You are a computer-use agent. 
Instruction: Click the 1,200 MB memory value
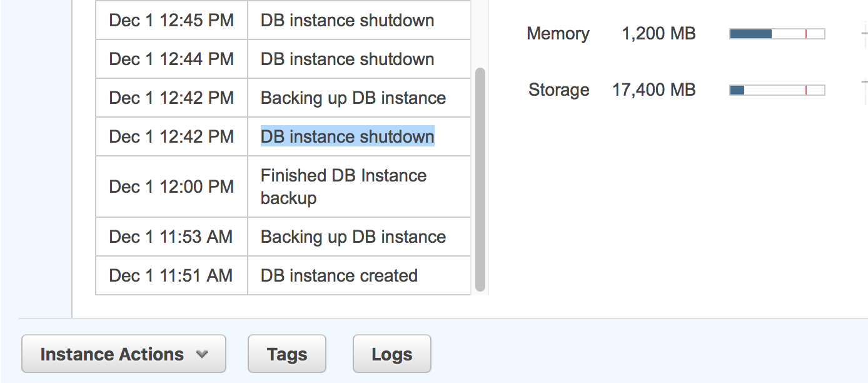pos(659,33)
